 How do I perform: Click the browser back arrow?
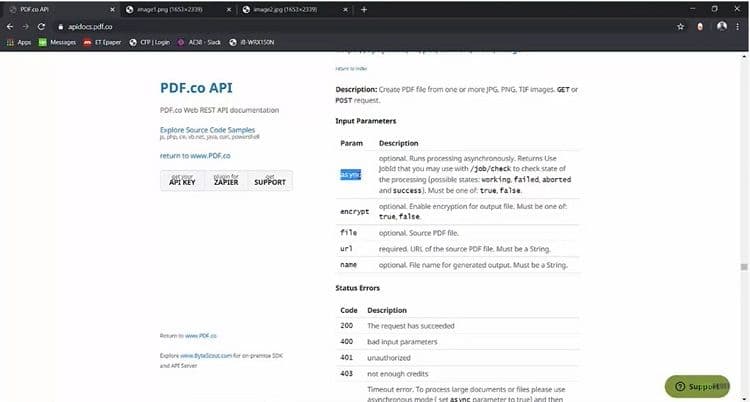click(x=10, y=26)
